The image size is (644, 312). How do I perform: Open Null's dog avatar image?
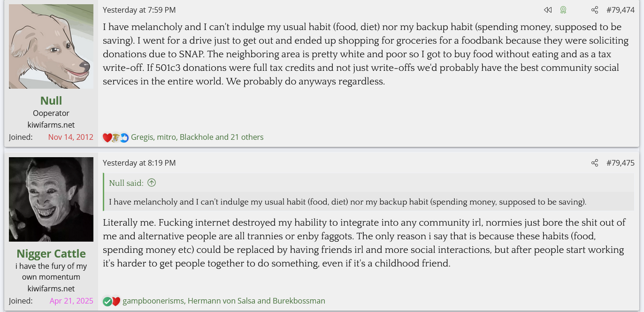tap(51, 46)
